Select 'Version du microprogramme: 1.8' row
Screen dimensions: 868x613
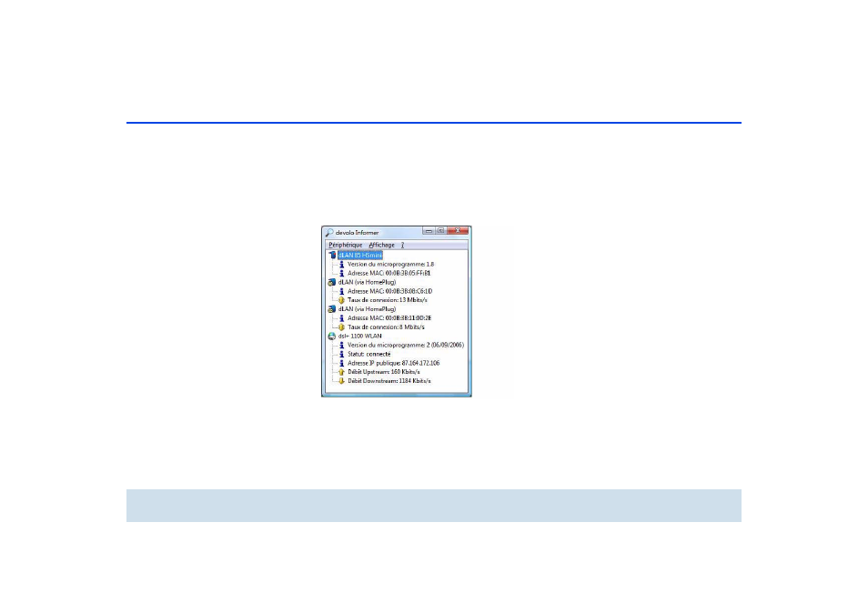point(391,265)
